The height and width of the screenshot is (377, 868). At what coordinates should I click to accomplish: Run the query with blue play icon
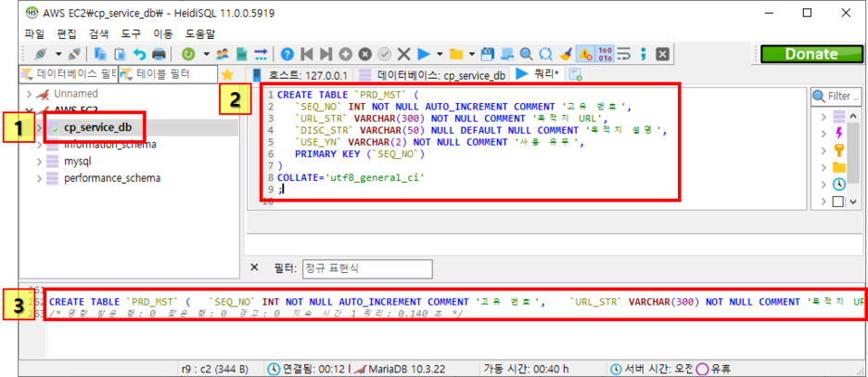(424, 54)
